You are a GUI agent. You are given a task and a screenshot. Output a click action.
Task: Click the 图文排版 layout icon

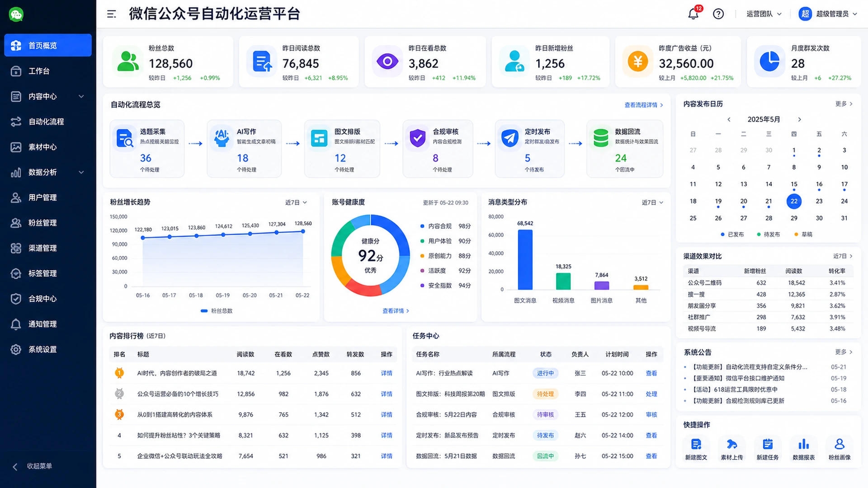point(319,138)
